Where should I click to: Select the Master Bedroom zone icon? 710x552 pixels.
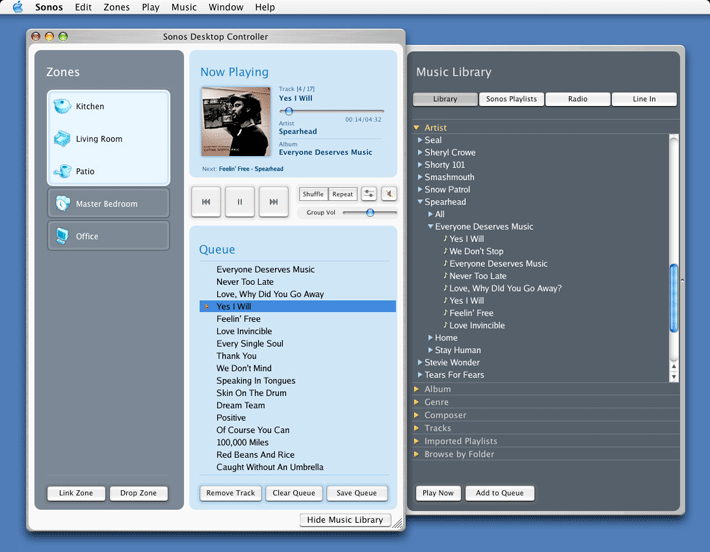pos(62,203)
